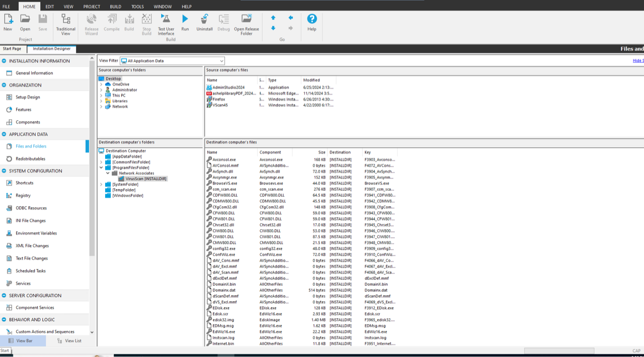Open Help from the ribbon

coord(312,22)
